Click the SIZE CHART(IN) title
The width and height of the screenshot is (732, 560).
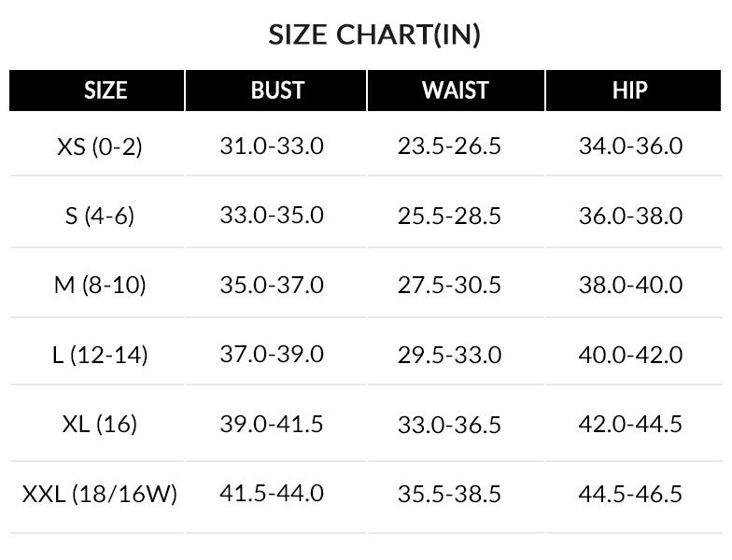[374, 35]
